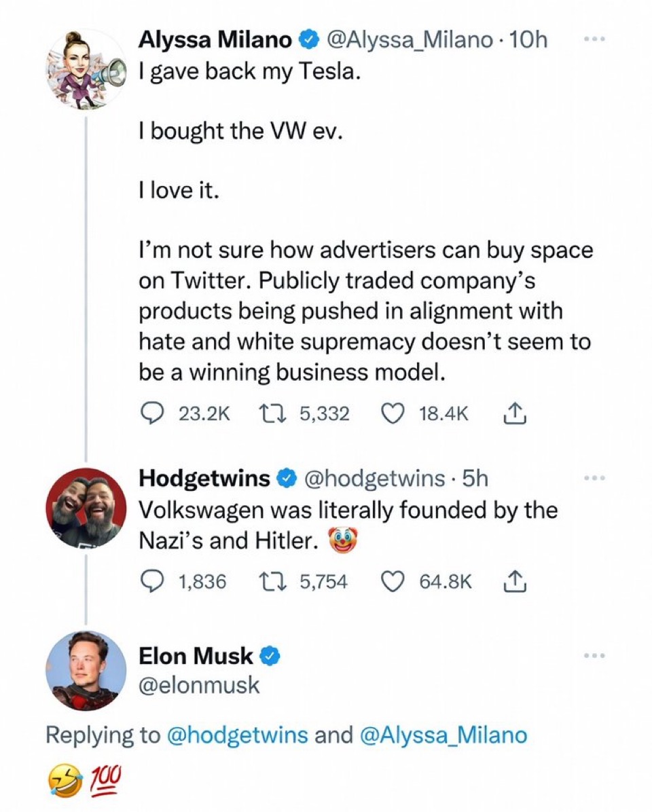Open Alyssa Milano's profile picture

86,69
